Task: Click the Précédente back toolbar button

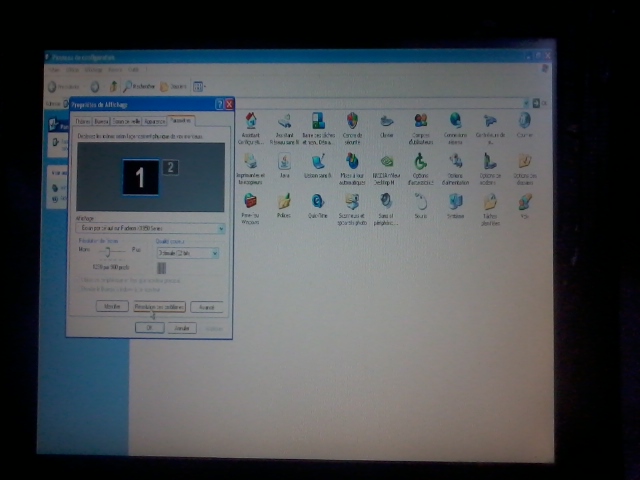Action: click(64, 87)
